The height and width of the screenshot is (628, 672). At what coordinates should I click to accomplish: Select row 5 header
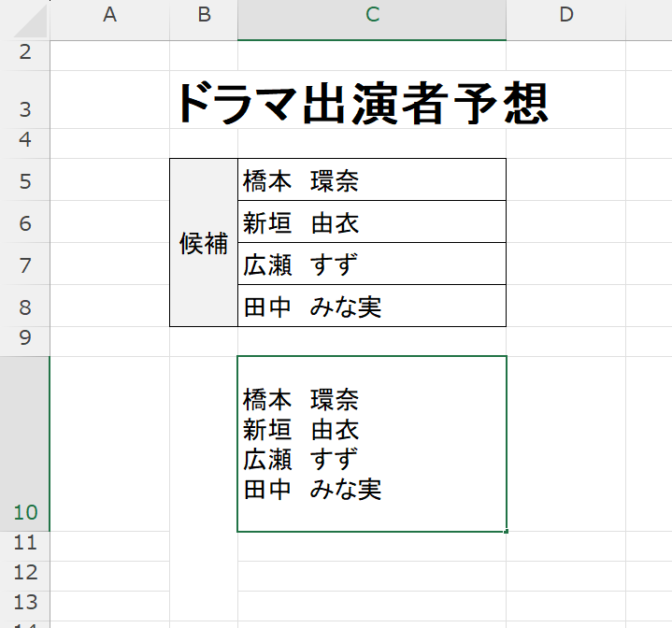coord(24,180)
